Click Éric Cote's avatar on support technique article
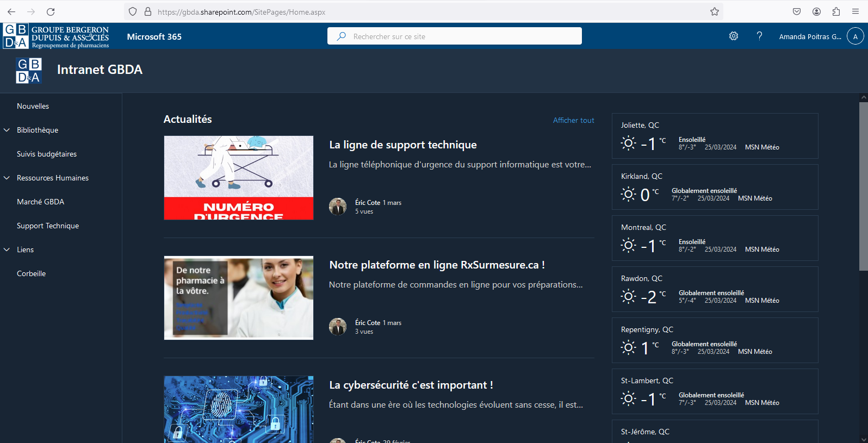868x443 pixels. click(x=338, y=207)
